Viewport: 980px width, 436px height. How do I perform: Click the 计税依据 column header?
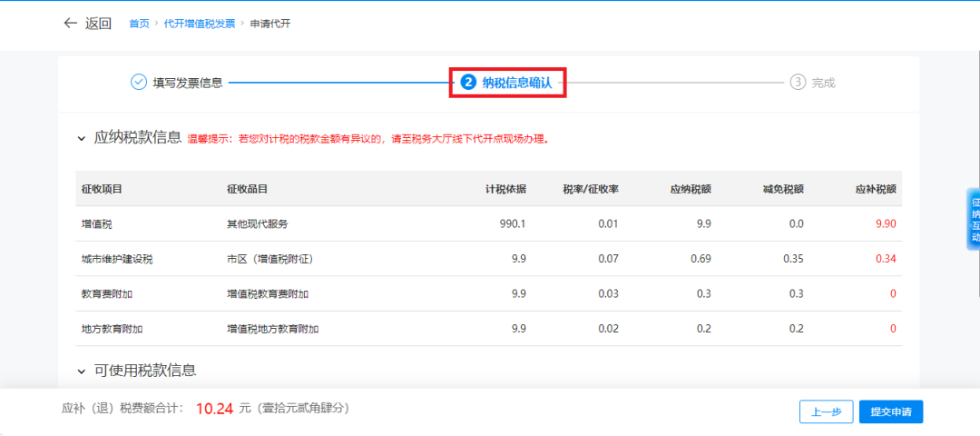pyautogui.click(x=505, y=189)
